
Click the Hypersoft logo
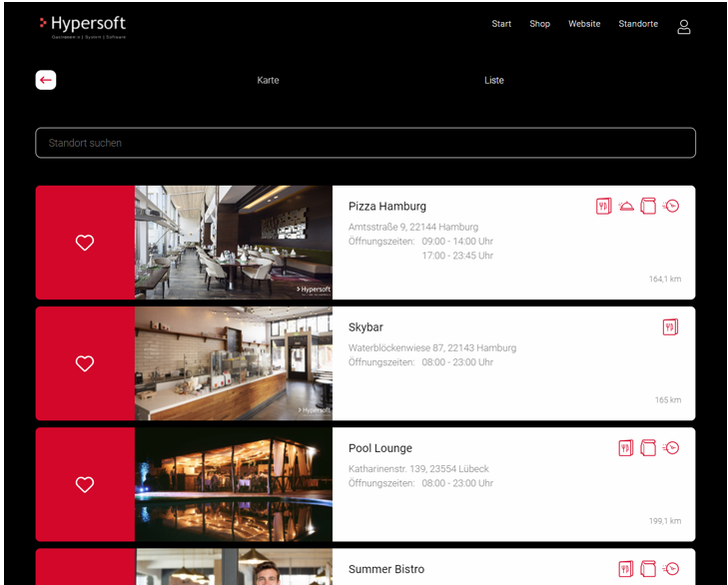coord(83,27)
